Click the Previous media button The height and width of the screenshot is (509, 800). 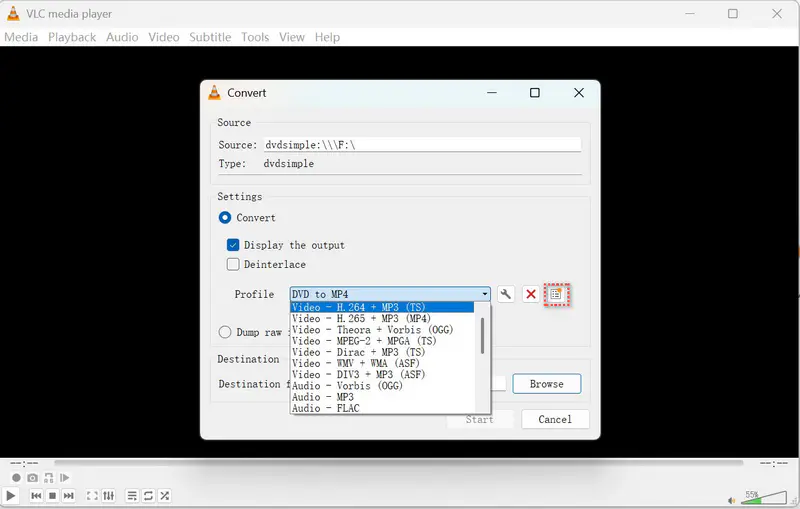(x=36, y=496)
